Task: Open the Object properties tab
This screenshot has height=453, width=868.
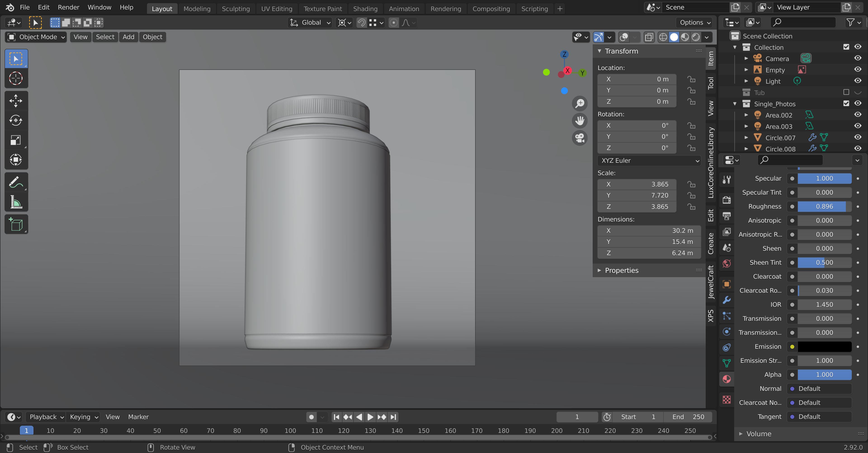Action: [x=727, y=284]
